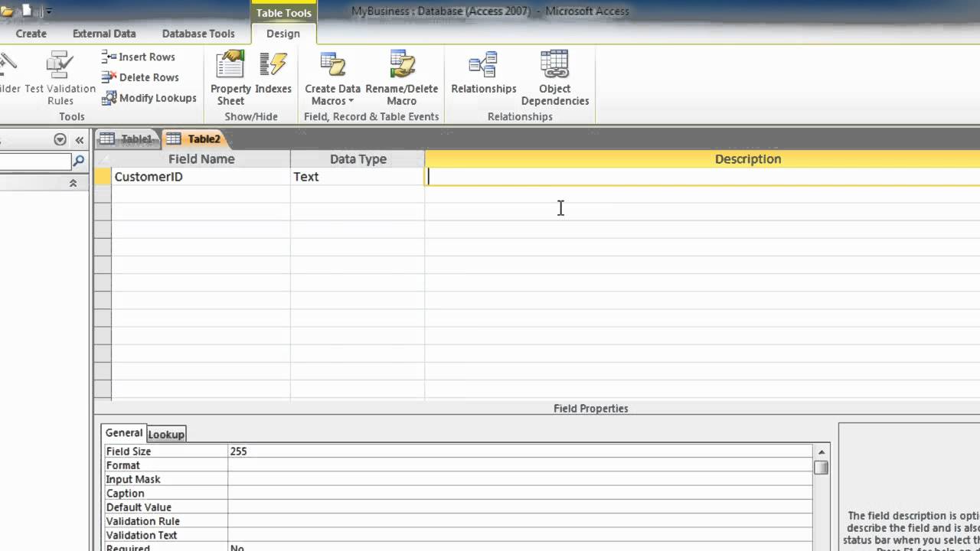The height and width of the screenshot is (551, 980).
Task: Show Object Dependencies
Action: [x=555, y=79]
